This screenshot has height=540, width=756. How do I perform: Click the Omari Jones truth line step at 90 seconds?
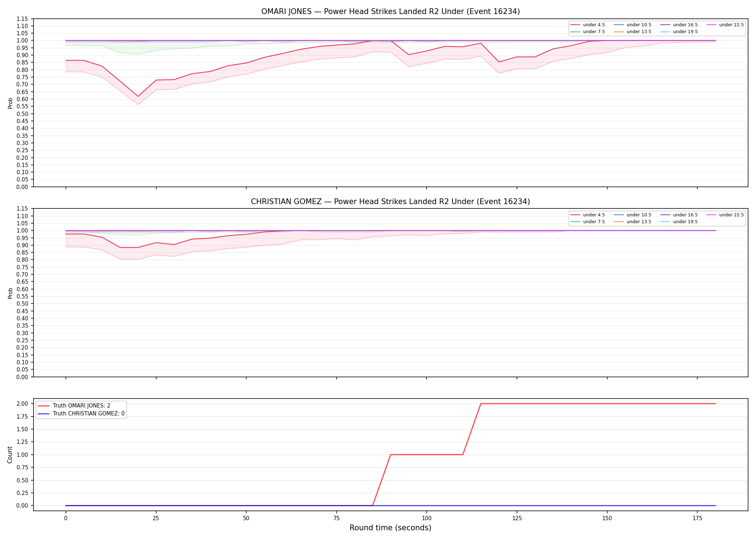[391, 455]
